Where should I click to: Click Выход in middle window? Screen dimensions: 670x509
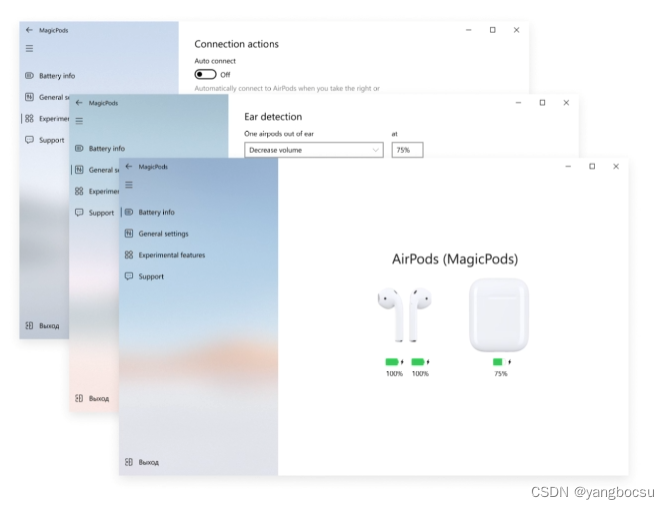pyautogui.click(x=99, y=398)
